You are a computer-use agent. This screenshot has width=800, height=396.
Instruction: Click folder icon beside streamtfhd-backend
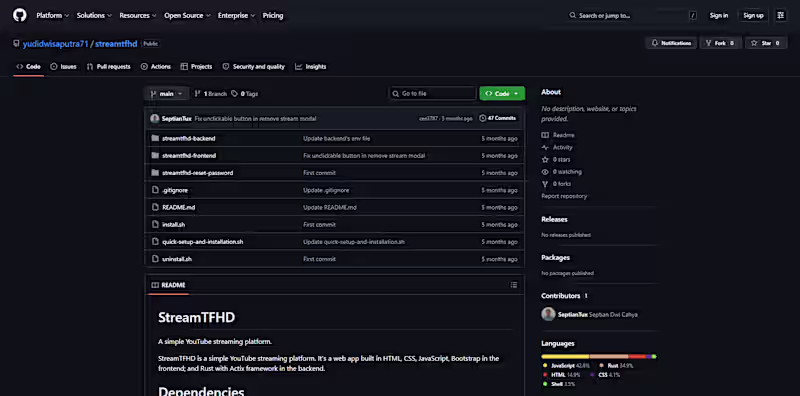[x=155, y=138]
